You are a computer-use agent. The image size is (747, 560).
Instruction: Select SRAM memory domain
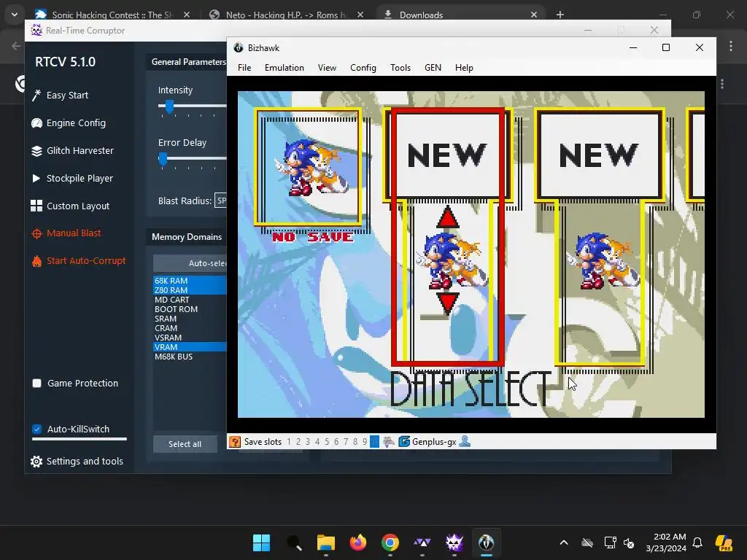190,319
